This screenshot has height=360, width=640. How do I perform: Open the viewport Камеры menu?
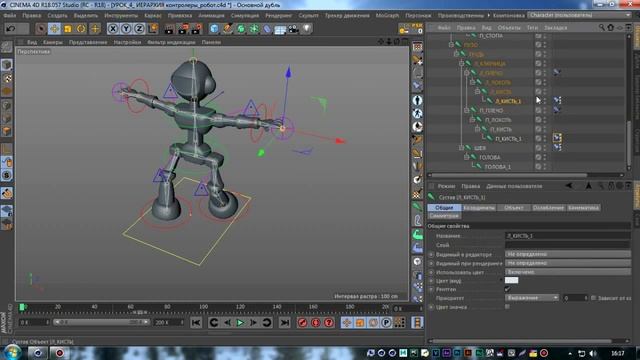coord(53,42)
